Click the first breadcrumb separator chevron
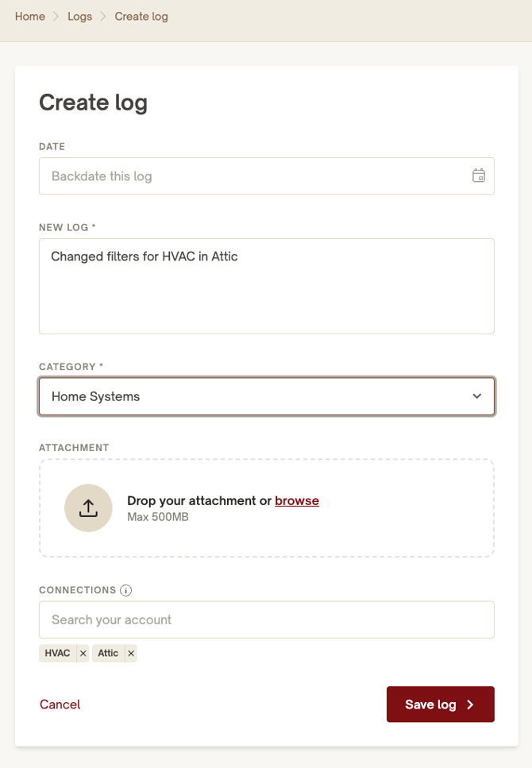This screenshot has width=532, height=768. [56, 16]
